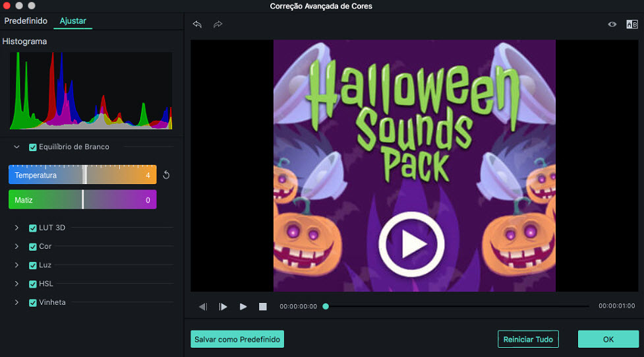Click the Matiz value 0
Image resolution: width=644 pixels, height=357 pixels.
point(148,201)
